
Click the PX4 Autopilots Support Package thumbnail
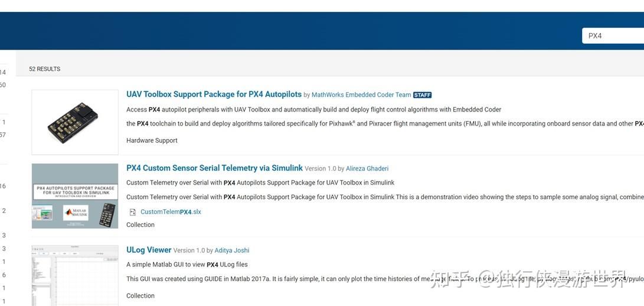pos(75,196)
